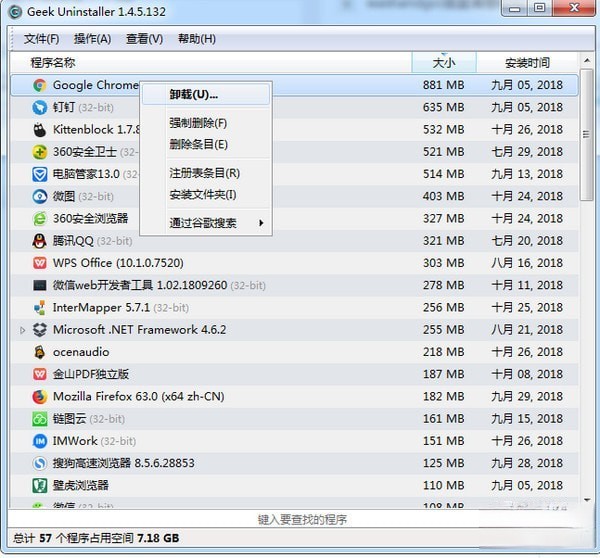
Task: Click the IMWork blue icon
Action: click(x=39, y=441)
